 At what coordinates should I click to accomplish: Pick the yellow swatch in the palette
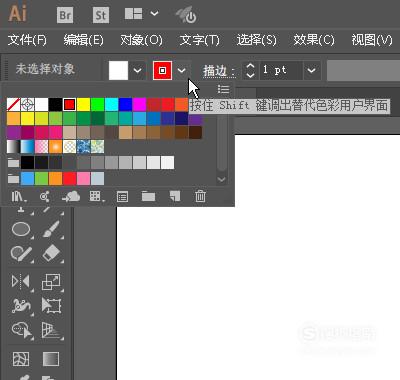(x=83, y=104)
